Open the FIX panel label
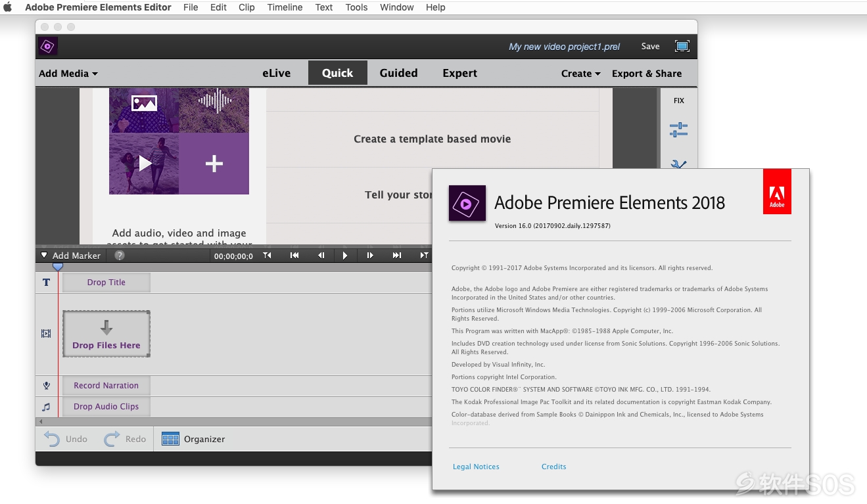The width and height of the screenshot is (867, 504). pyautogui.click(x=679, y=101)
